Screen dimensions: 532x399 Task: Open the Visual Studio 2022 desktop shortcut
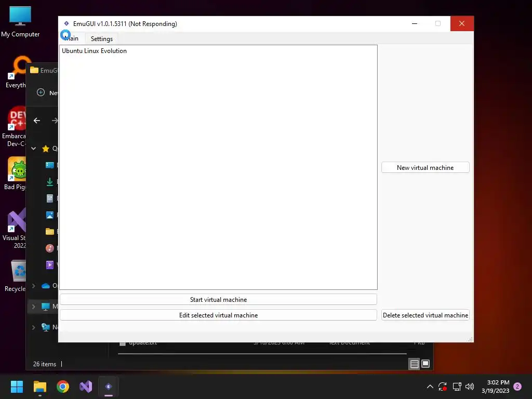[x=14, y=228]
